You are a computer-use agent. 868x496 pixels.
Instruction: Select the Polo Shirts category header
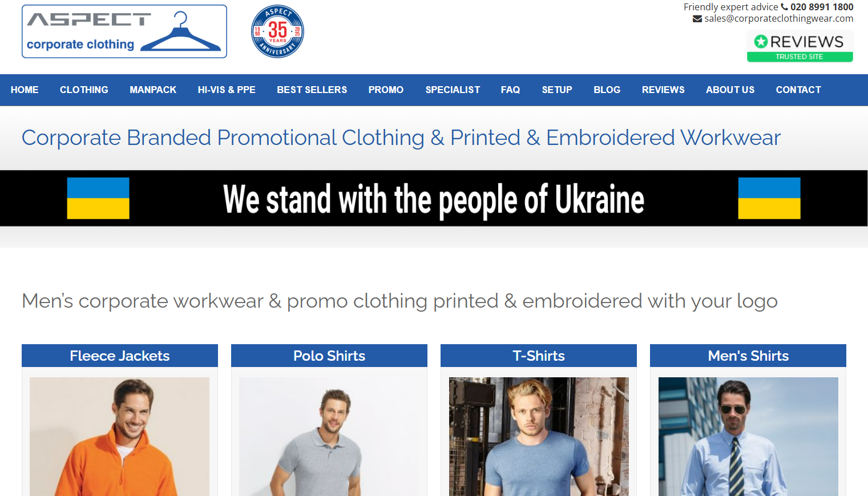pos(329,356)
